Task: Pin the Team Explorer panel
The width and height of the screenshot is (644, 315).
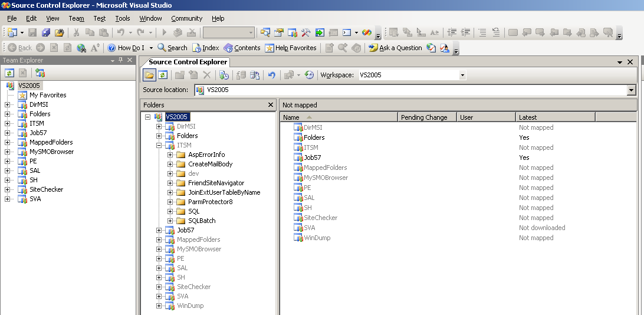Action: click(x=121, y=60)
